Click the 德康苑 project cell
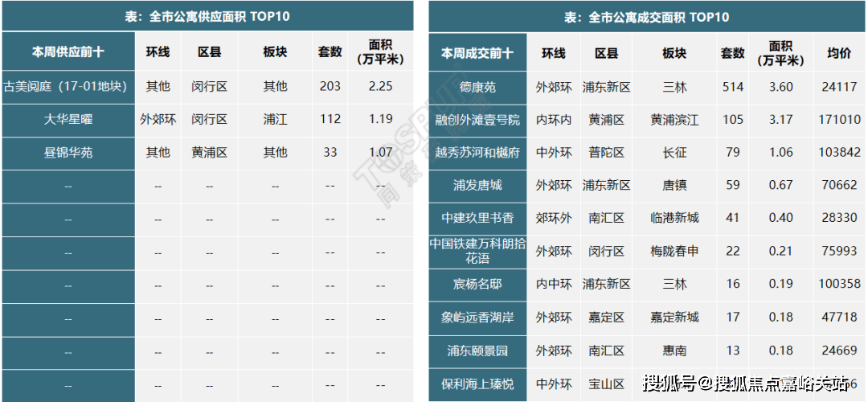 [x=477, y=87]
